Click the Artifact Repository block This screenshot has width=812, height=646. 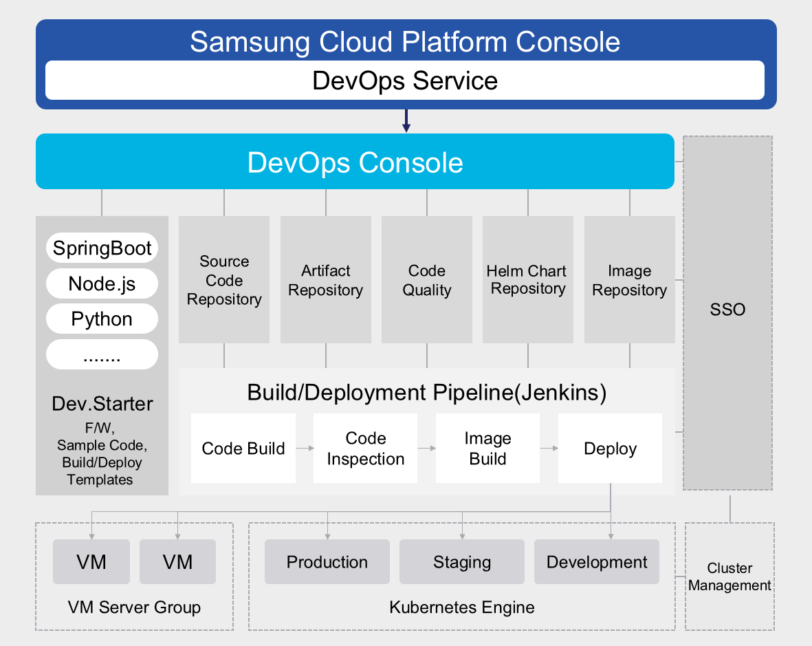click(x=325, y=280)
